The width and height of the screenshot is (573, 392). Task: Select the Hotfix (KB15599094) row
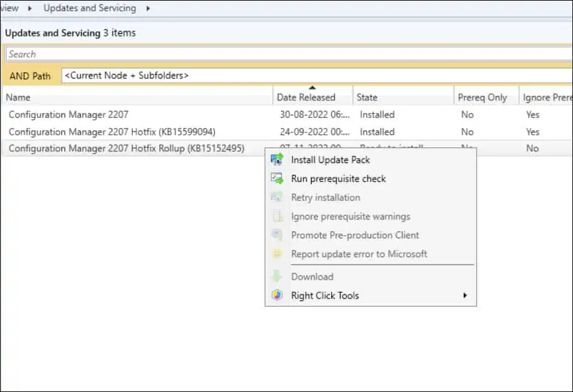pos(287,132)
